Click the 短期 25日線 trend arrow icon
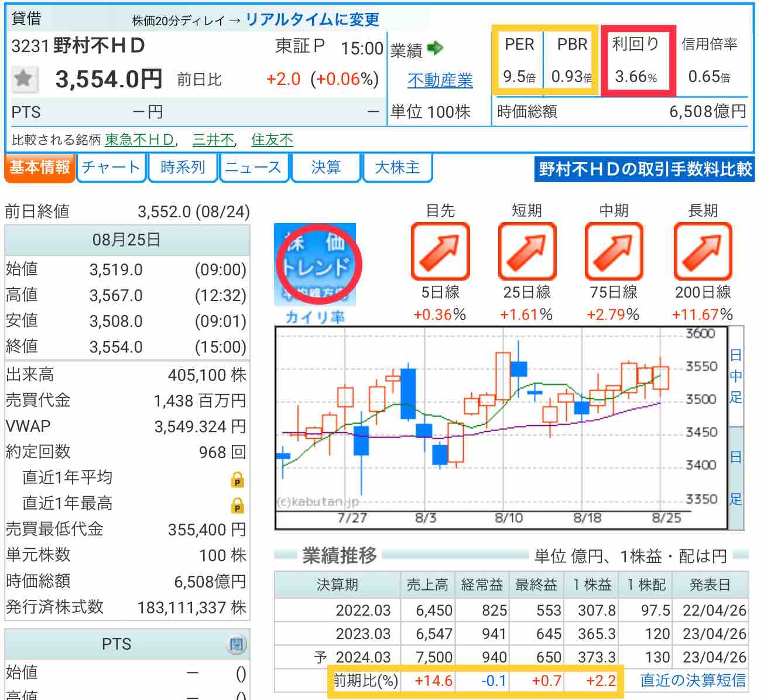This screenshot has height=700, width=764. click(x=527, y=251)
